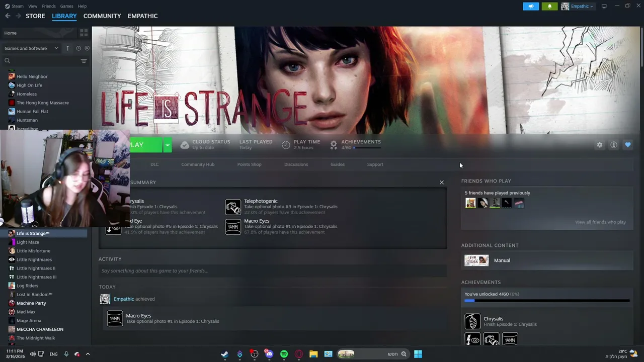Show hidden system tray icons
Viewport: 644px width, 362px height.
point(88,354)
